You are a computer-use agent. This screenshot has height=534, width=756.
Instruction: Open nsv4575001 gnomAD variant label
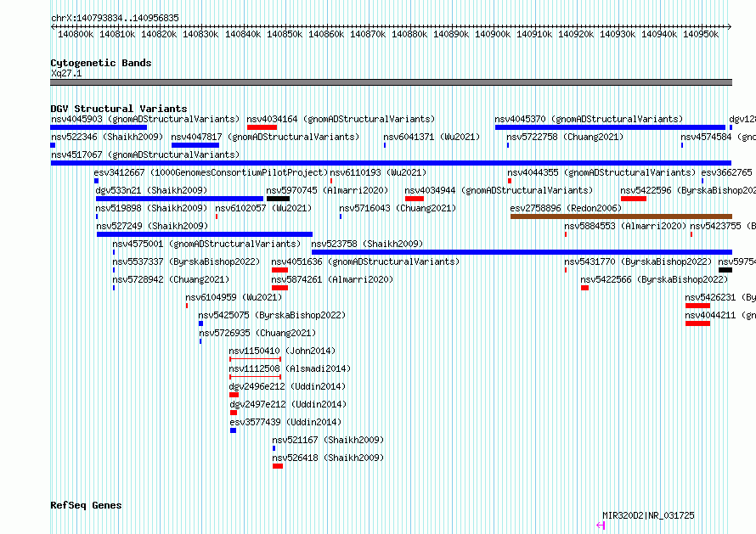[x=206, y=244]
